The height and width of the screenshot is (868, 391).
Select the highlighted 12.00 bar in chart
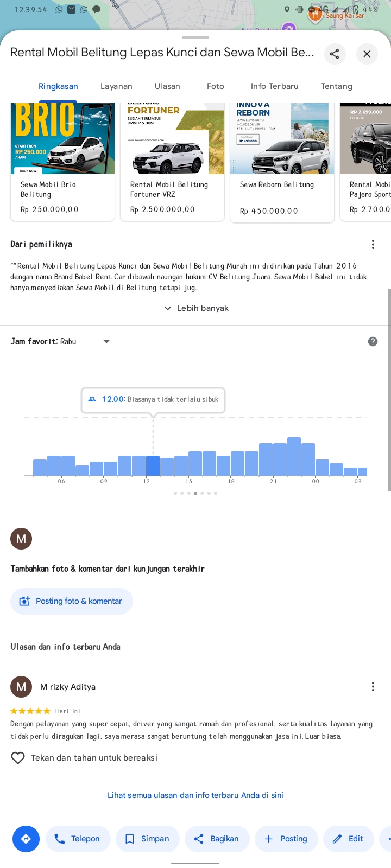(153, 465)
